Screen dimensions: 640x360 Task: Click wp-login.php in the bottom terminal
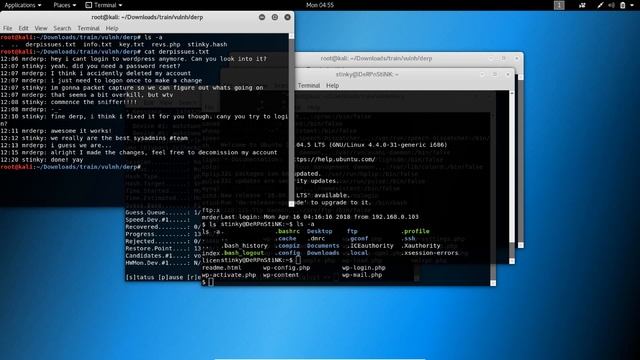(364, 268)
